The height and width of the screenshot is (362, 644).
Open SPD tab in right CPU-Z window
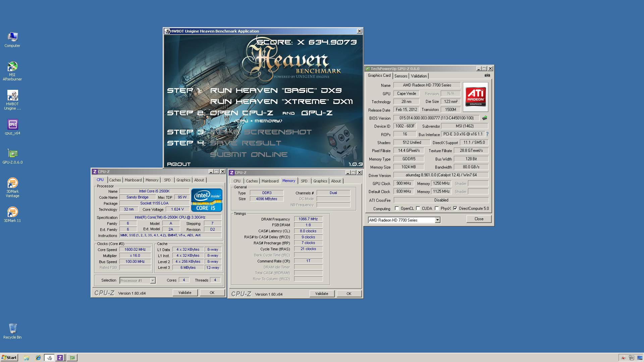(x=304, y=181)
